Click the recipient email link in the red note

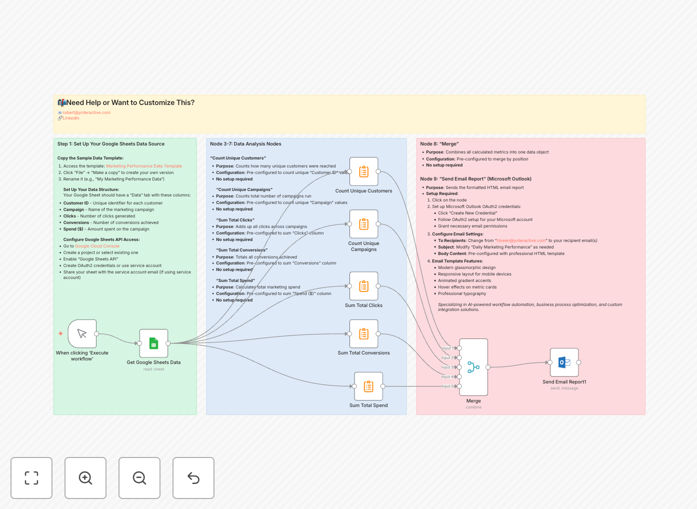point(521,240)
